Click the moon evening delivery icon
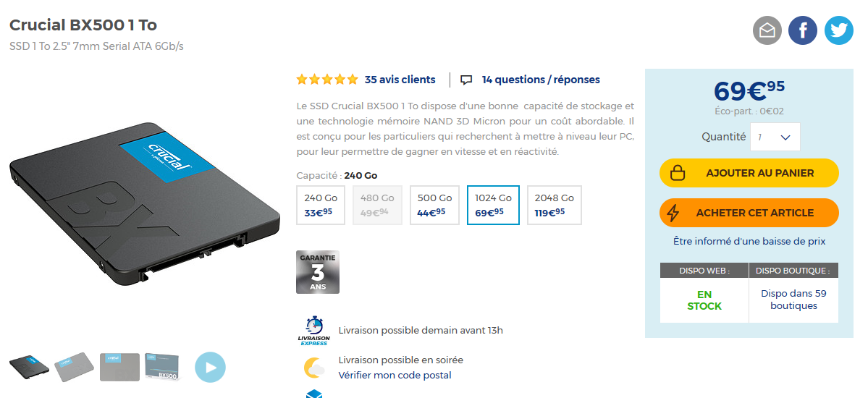 pyautogui.click(x=314, y=368)
